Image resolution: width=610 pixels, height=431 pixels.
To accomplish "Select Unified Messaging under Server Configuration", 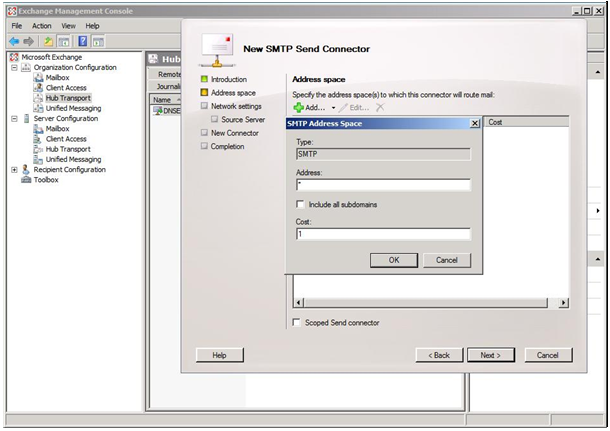I will 72,159.
